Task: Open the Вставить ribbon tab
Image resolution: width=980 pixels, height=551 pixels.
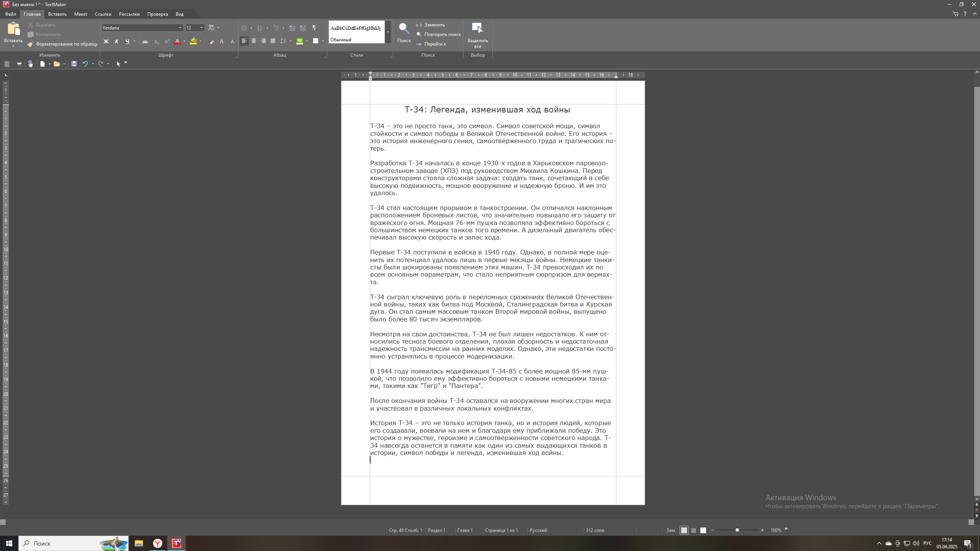Action: tap(57, 14)
